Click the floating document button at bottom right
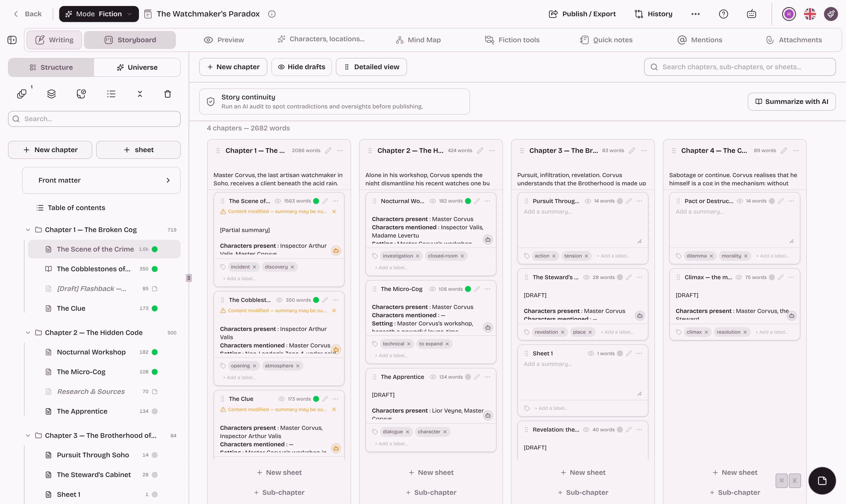This screenshot has width=846, height=504. [x=822, y=481]
